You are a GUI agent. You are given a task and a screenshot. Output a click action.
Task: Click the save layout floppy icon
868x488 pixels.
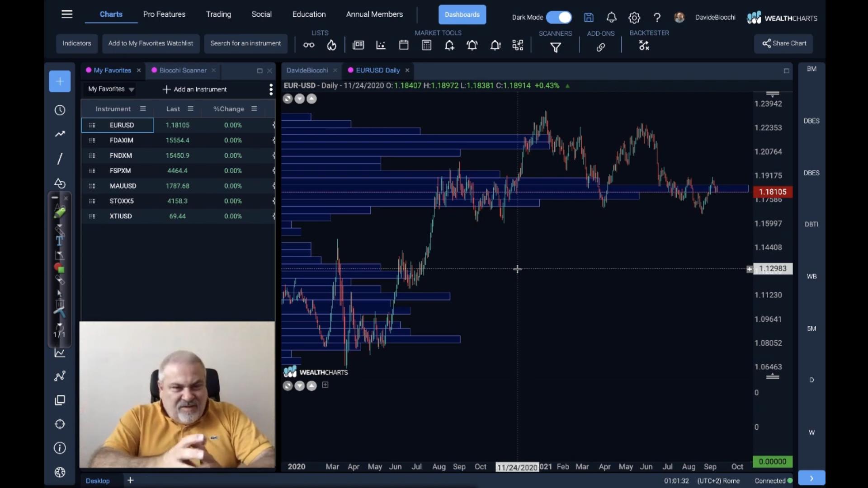coord(589,18)
